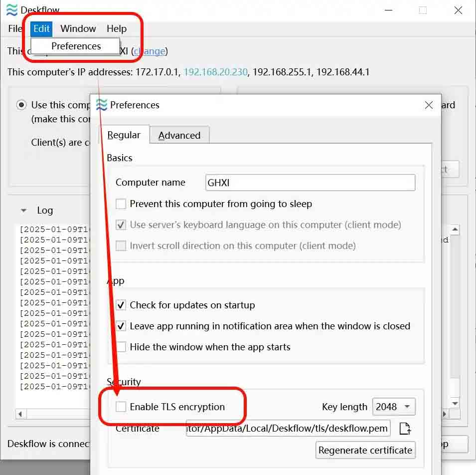This screenshot has height=475, width=476.
Task: Click the log horizontal scroll right arrow
Action: [445, 414]
